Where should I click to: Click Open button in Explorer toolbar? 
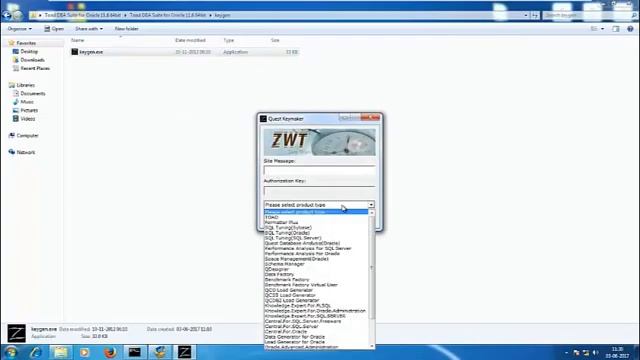(54, 29)
